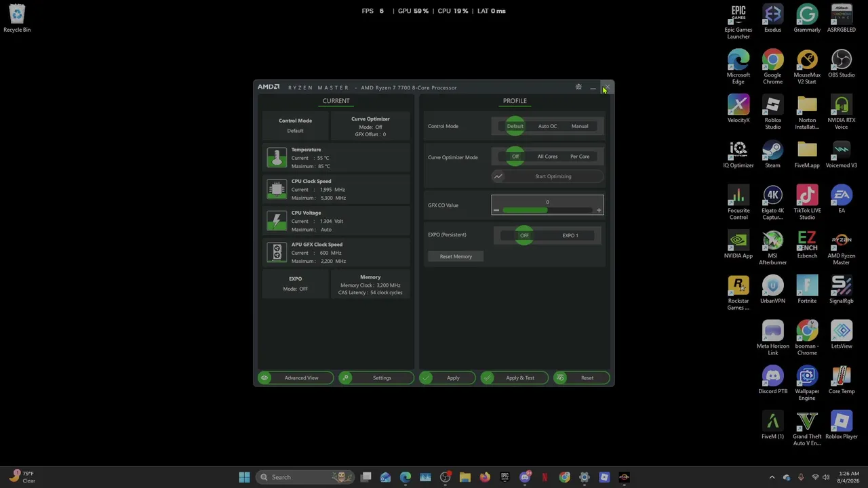Click the 'Memory Clock : 3,200 MHz' text
Viewport: 868px width, 488px height.
[370, 285]
